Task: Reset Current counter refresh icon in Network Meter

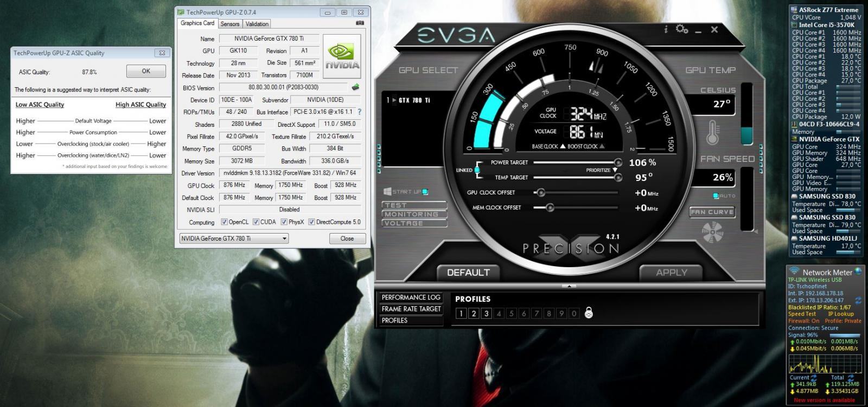Action: click(x=813, y=378)
